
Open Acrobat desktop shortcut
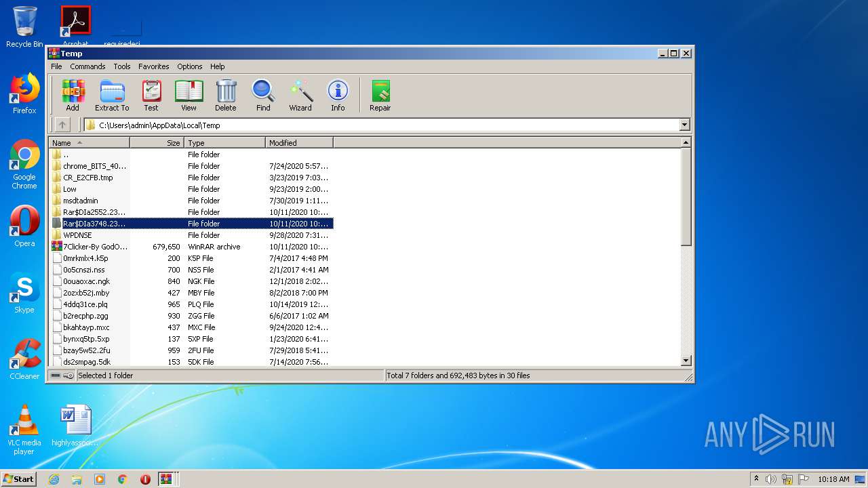[75, 26]
